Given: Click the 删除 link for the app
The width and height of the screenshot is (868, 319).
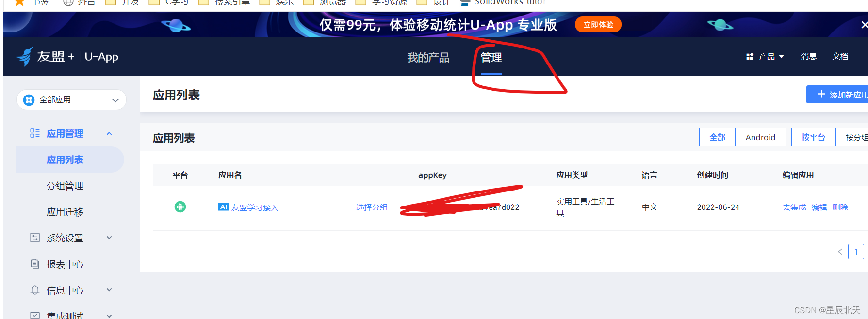Looking at the screenshot, I should click(x=840, y=207).
